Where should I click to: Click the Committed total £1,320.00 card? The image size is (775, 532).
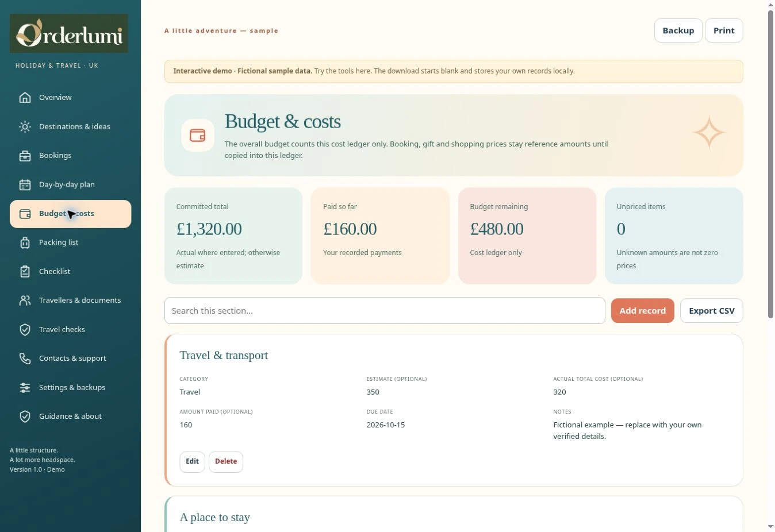[x=233, y=236]
